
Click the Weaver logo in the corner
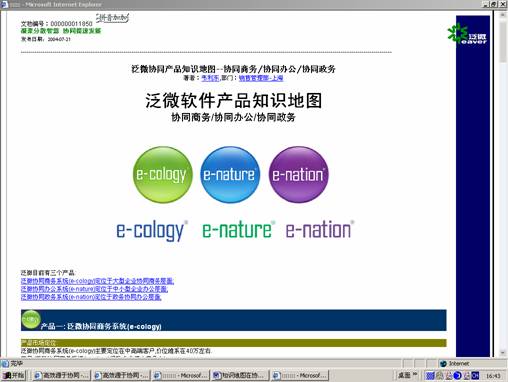[x=467, y=34]
